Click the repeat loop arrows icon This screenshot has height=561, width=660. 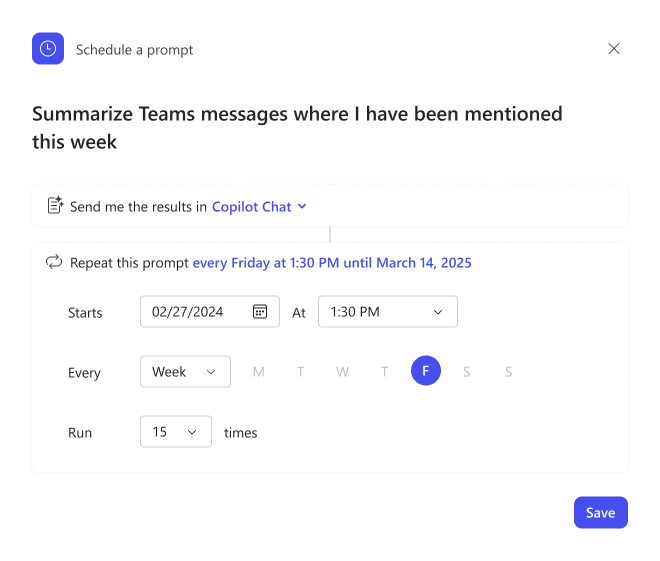pos(54,262)
